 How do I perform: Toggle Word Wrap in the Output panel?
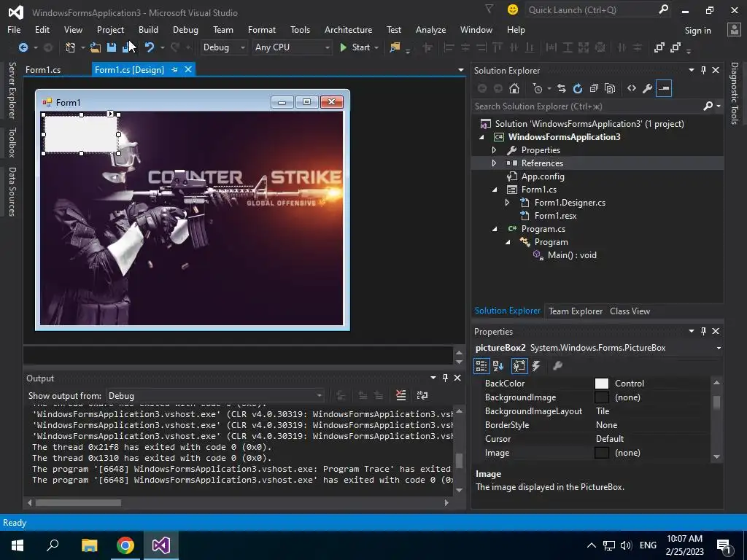click(422, 395)
